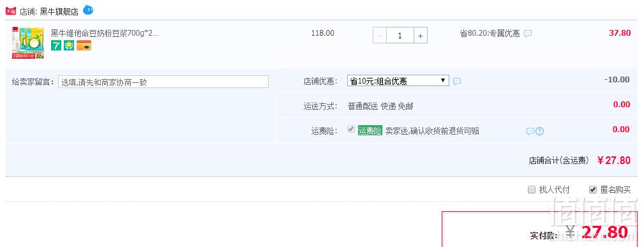644x247 pixels.
Task: Toggle the 匿名购买 checkbox
Action: tap(593, 190)
